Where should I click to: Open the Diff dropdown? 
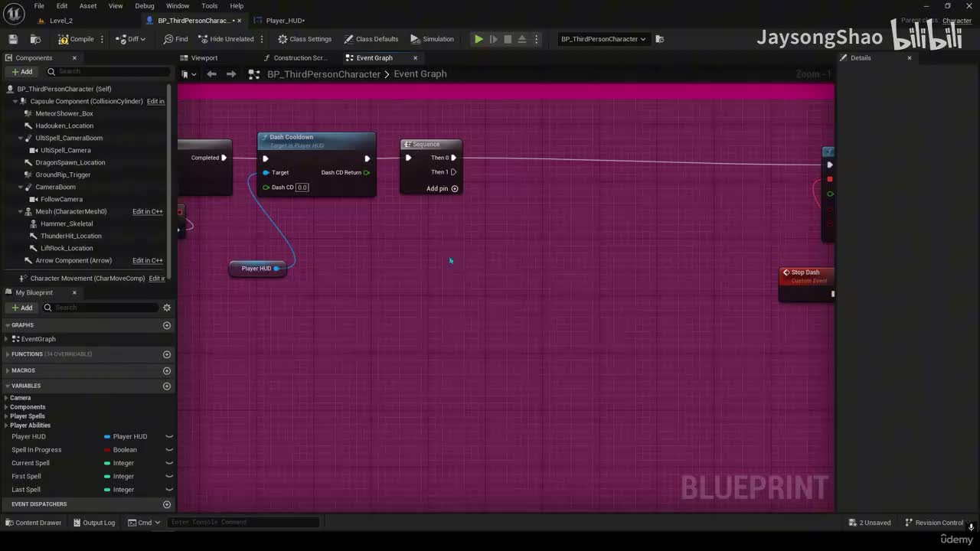130,39
